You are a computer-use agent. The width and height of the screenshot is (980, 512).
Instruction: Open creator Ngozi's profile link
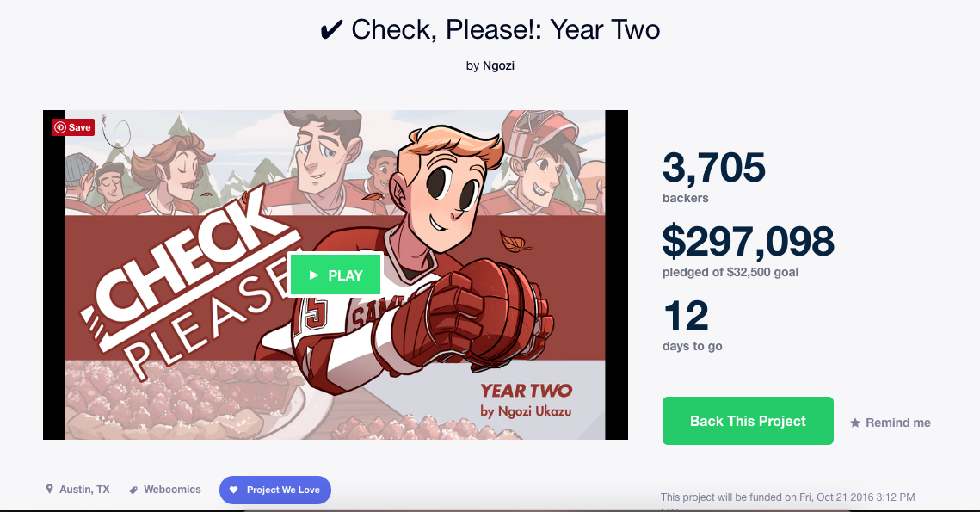498,65
